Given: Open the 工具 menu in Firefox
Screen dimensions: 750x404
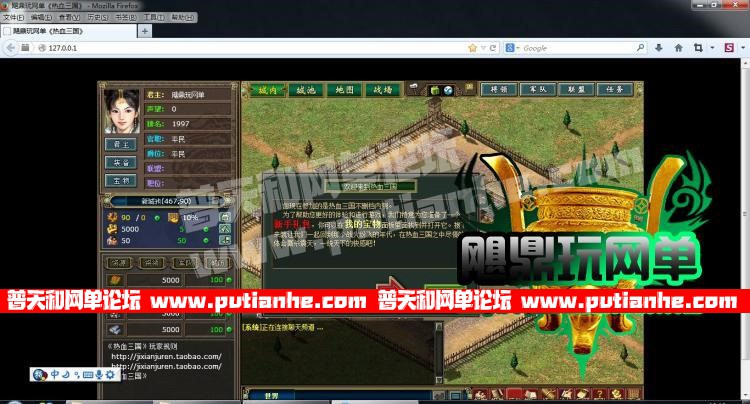Looking at the screenshot, I should tap(154, 17).
